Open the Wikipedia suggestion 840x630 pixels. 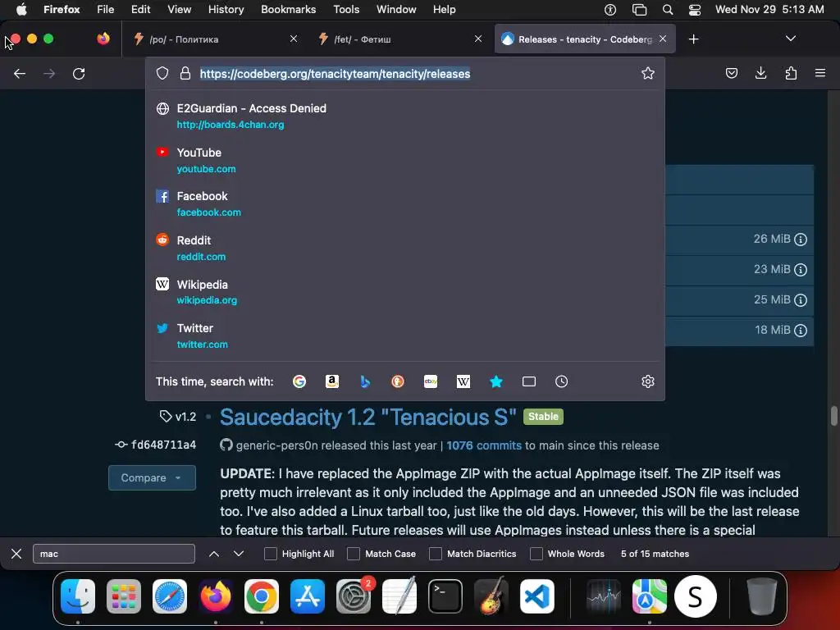coord(405,292)
